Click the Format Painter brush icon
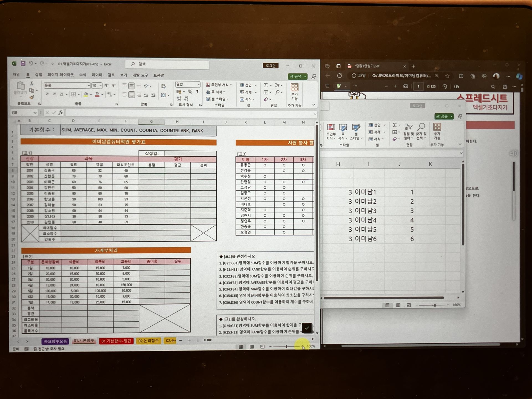This screenshot has width=532, height=399. coord(32,97)
